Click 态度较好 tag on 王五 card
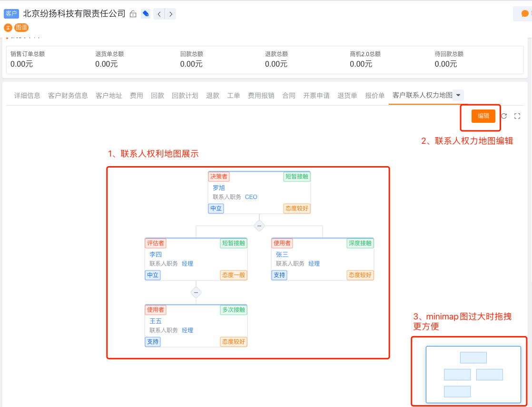Image resolution: width=532 pixels, height=407 pixels. coord(234,341)
